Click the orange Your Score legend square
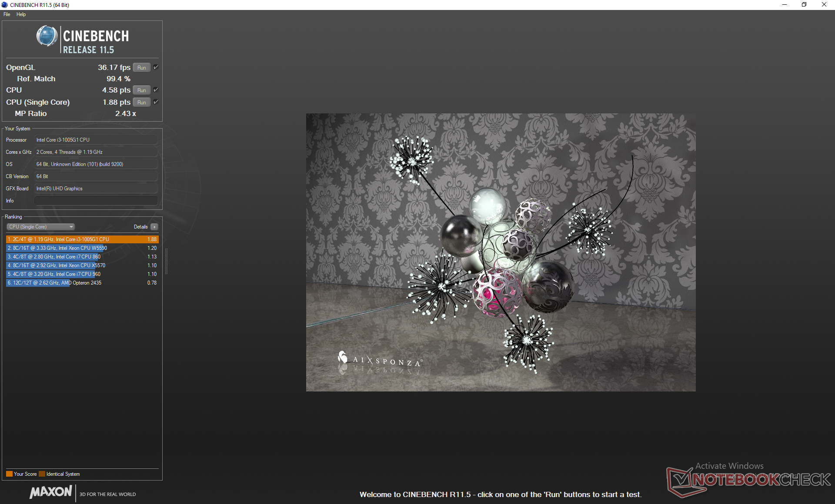835x504 pixels. (9, 474)
